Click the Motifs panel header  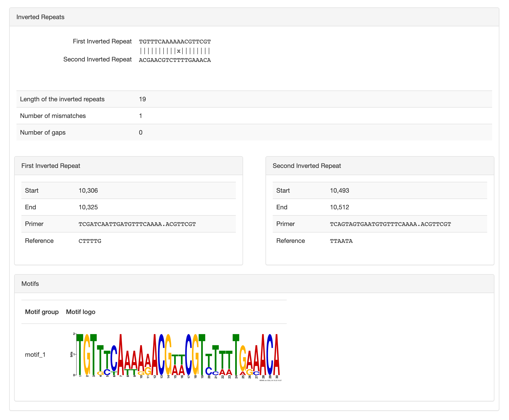click(30, 284)
